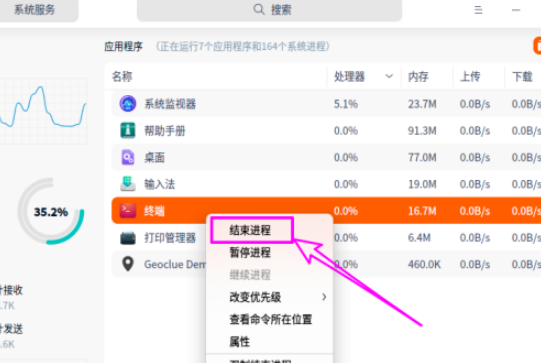The height and width of the screenshot is (363, 541).
Task: Select the 输入法 process name
Action: point(160,184)
